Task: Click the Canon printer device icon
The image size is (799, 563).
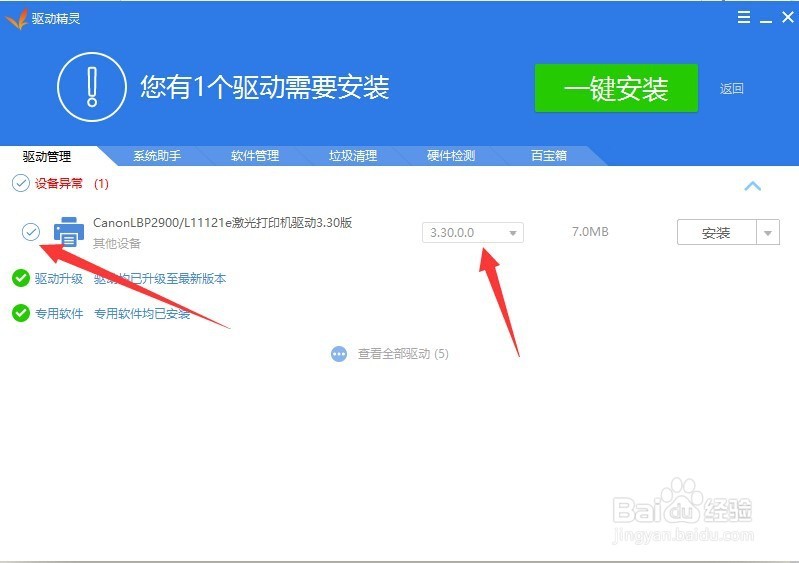Action: [x=69, y=232]
